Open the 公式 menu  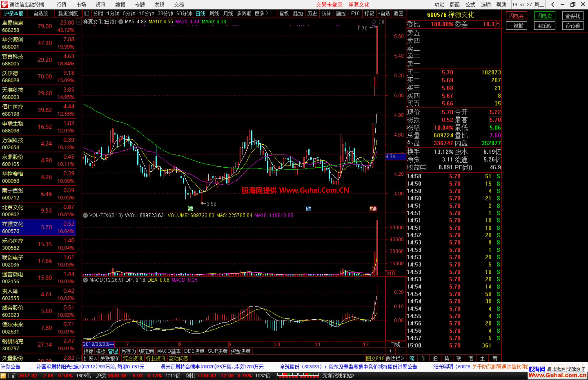[470, 4]
